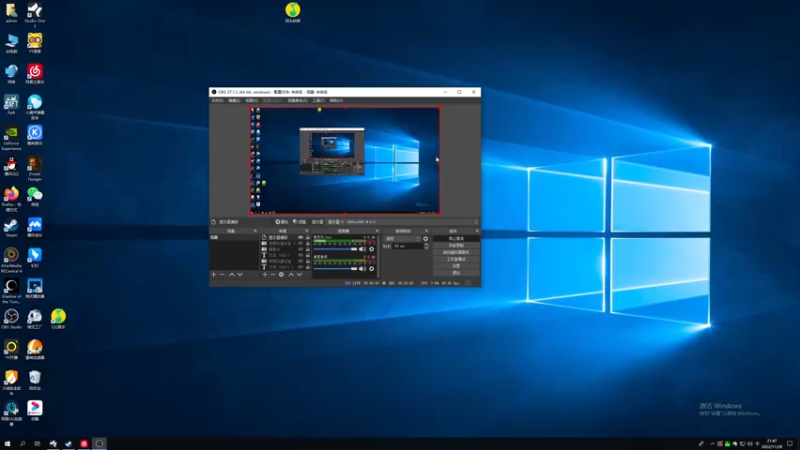Image resolution: width=800 pixels, height=450 pixels.
Task: Open the 场景集合(S) menu
Action: pos(297,101)
